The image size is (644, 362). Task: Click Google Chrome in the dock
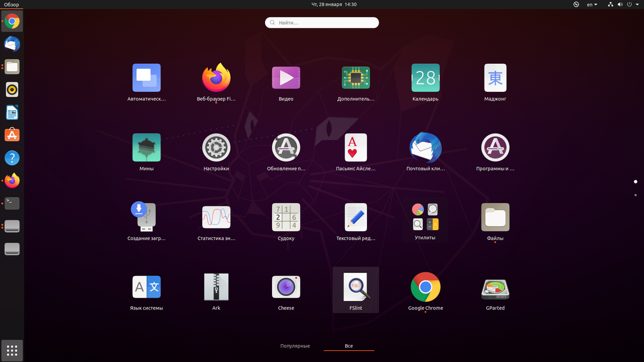click(12, 21)
